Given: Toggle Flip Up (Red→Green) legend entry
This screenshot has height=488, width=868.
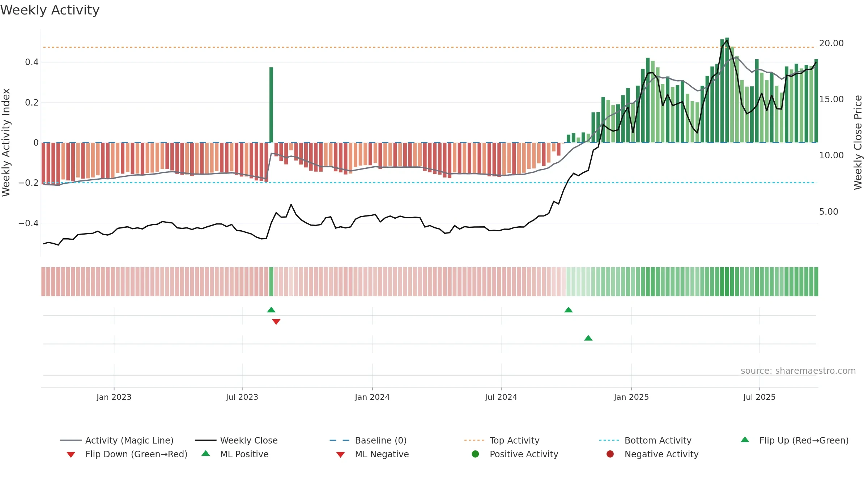Looking at the screenshot, I should 794,440.
